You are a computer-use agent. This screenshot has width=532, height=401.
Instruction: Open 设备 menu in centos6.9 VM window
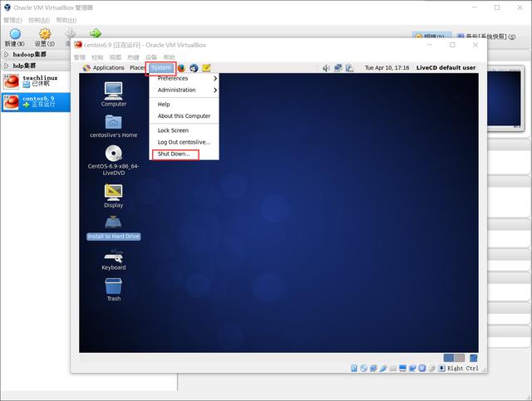click(x=151, y=57)
